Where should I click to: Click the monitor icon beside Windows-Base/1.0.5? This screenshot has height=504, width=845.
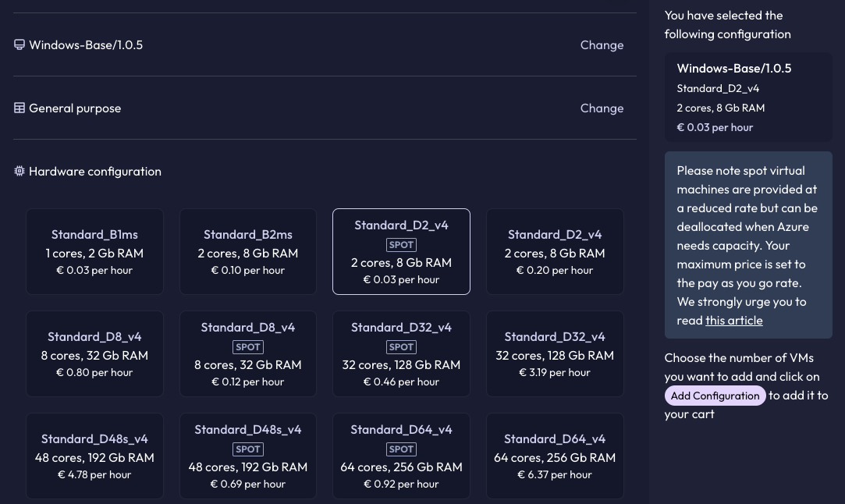pyautogui.click(x=20, y=44)
